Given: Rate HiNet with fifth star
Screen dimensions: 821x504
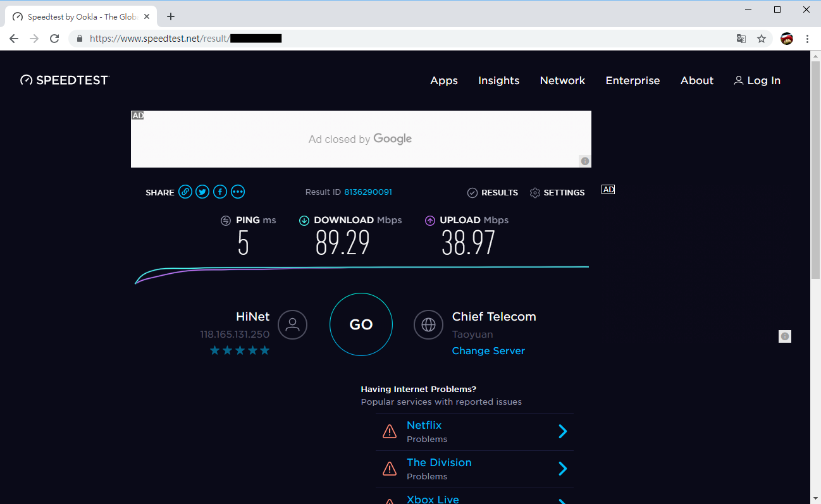Looking at the screenshot, I should click(264, 350).
